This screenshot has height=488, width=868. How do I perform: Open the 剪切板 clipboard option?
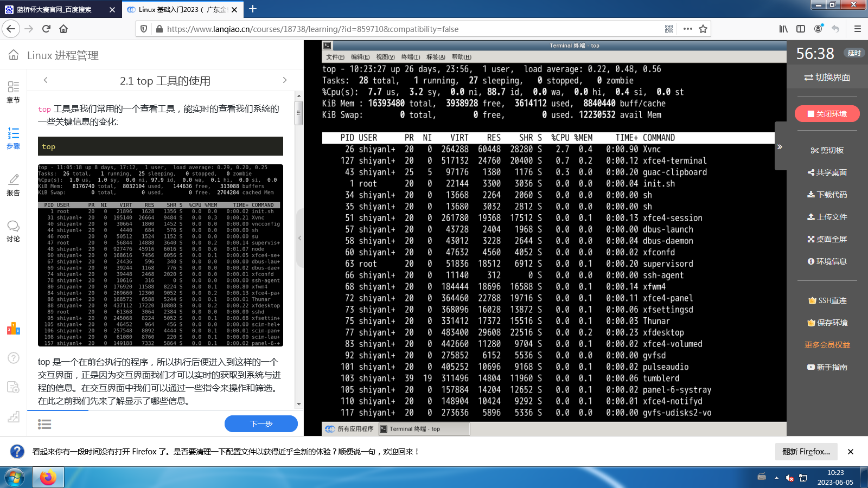827,150
